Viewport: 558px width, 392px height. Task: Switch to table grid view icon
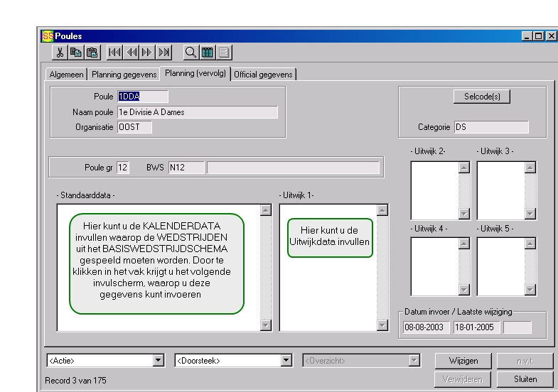207,52
